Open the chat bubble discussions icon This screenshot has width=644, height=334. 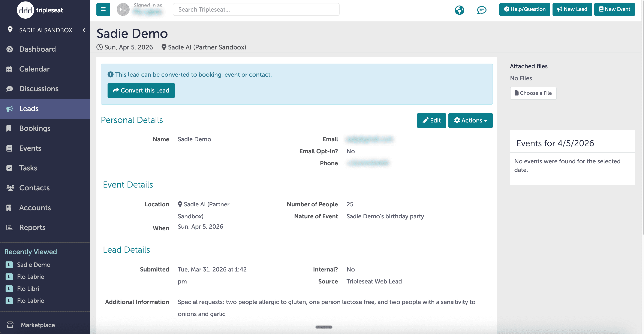pyautogui.click(x=481, y=10)
